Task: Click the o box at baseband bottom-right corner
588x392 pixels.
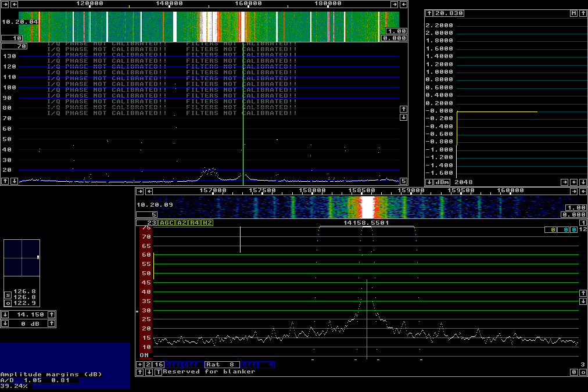Action: pos(583,372)
